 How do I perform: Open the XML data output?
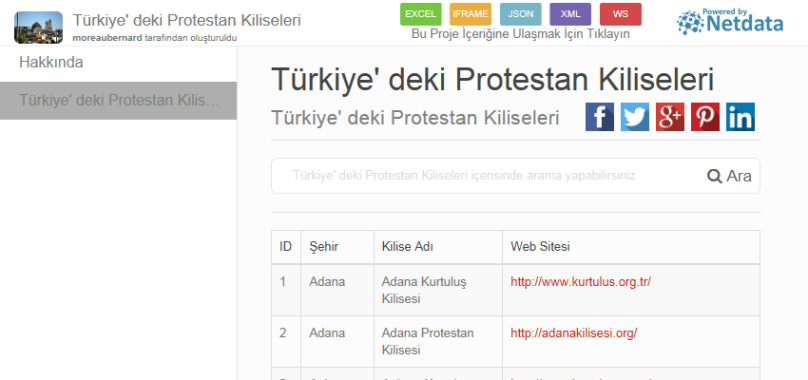pos(570,14)
